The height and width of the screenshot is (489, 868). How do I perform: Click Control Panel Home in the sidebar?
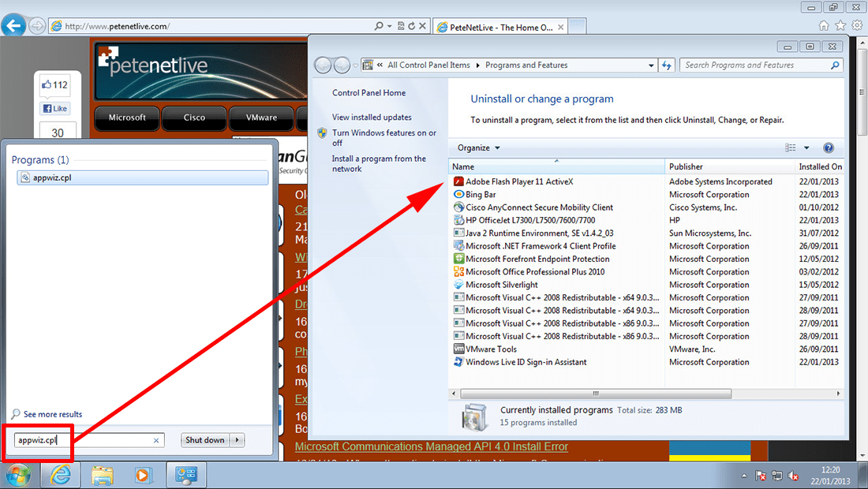point(368,92)
